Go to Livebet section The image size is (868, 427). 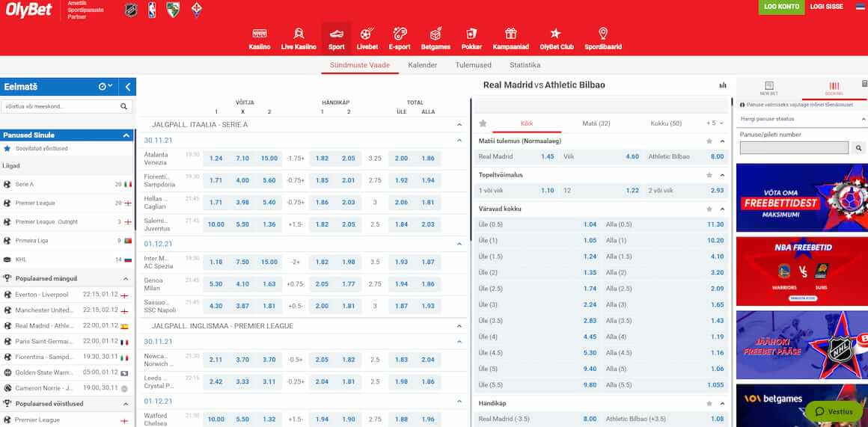(x=367, y=39)
